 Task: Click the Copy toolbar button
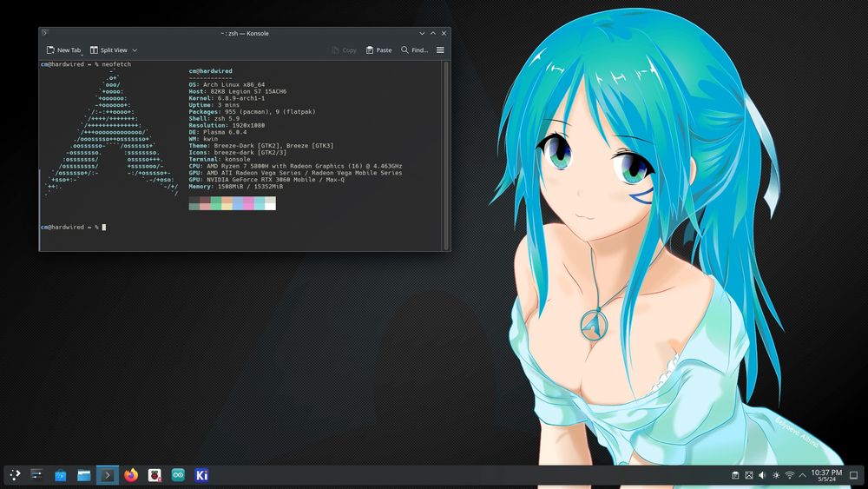click(x=344, y=50)
